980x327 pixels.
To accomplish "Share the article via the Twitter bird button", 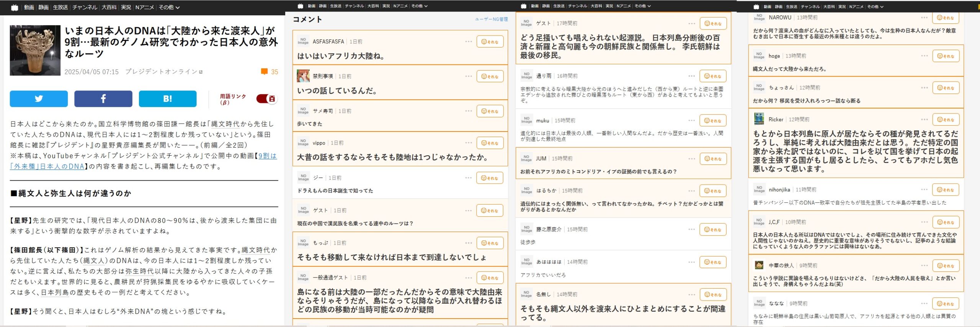I will tap(39, 99).
